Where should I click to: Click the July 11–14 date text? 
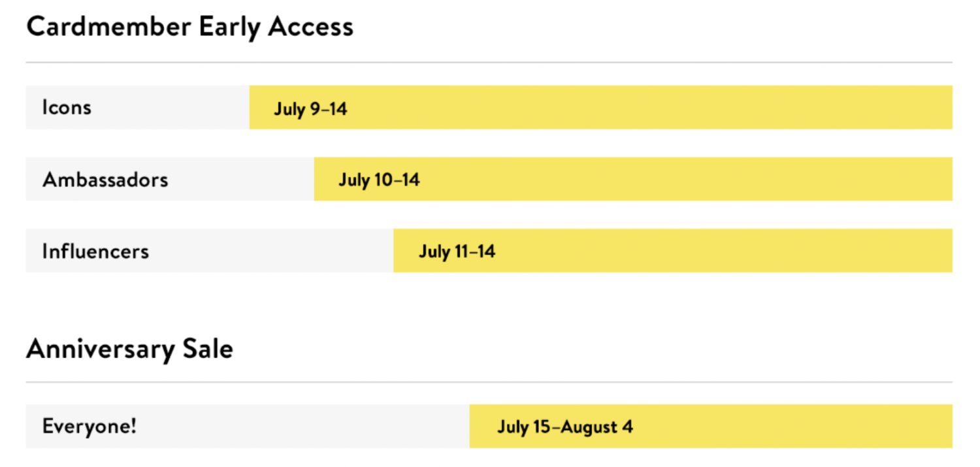[457, 252]
